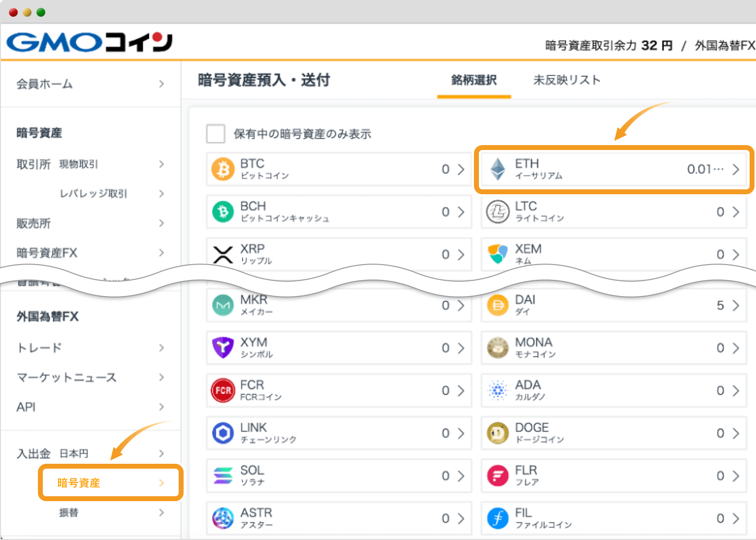
Task: Open the BTC row chevron arrow
Action: click(x=461, y=169)
